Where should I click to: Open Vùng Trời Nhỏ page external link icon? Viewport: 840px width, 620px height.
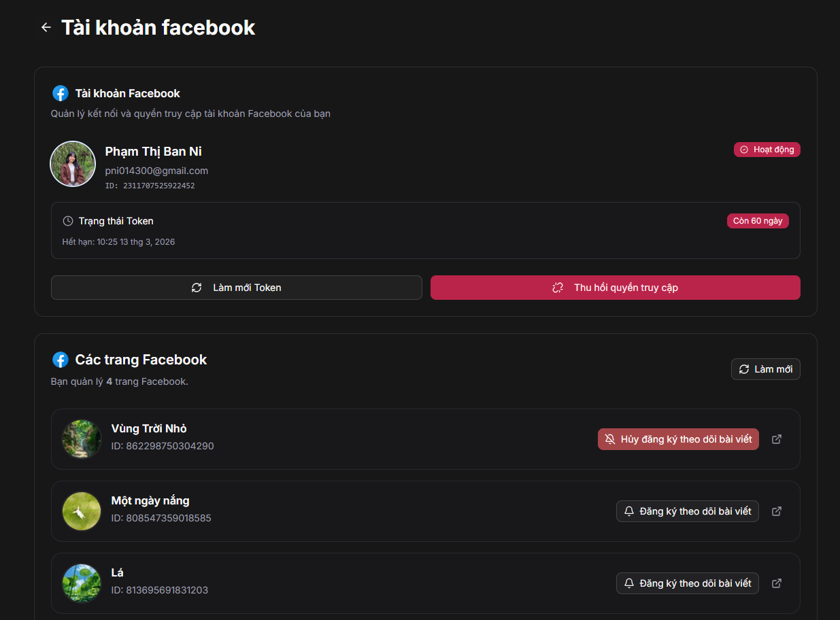point(777,439)
